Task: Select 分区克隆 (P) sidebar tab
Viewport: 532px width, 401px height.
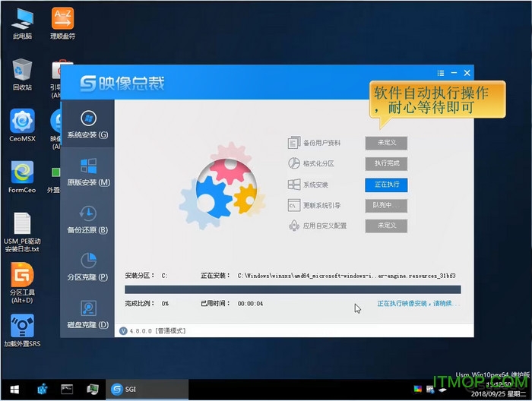Action: click(x=87, y=267)
